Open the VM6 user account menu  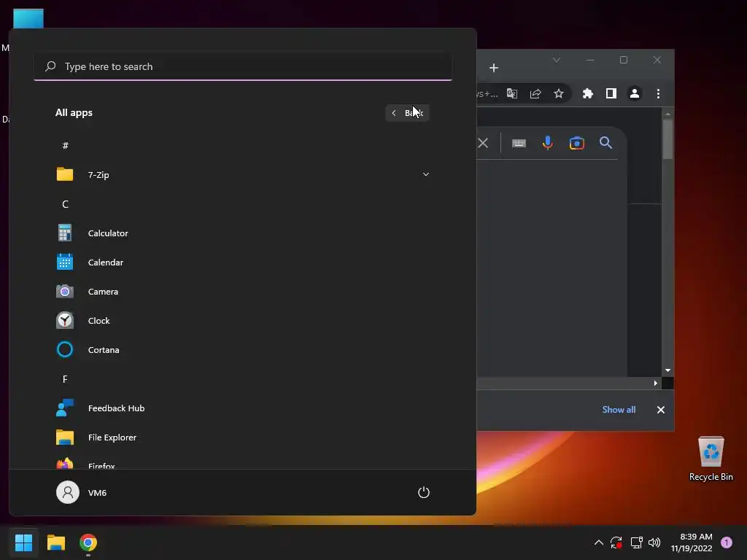tap(82, 492)
